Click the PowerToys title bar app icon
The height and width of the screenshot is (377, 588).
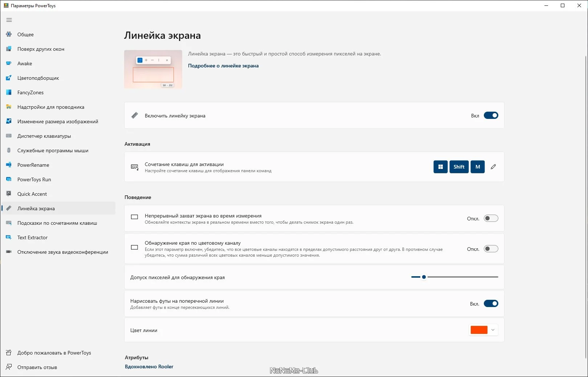(x=6, y=5)
